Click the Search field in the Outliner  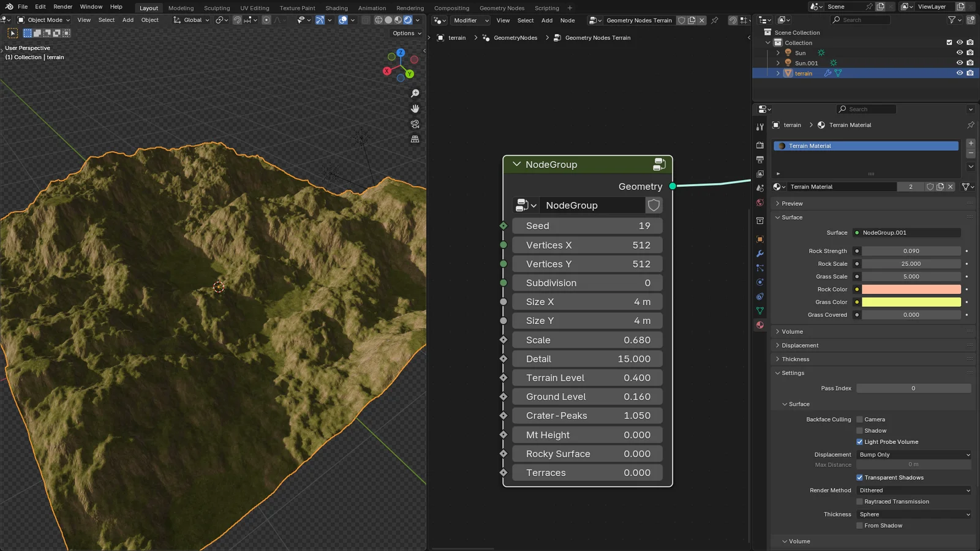861,20
